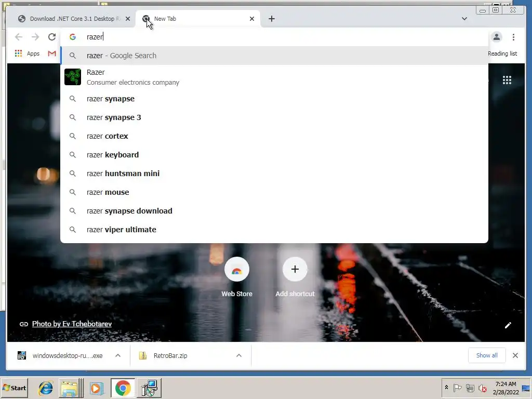
Task: Select razer huntsman mini suggestion
Action: 274,174
